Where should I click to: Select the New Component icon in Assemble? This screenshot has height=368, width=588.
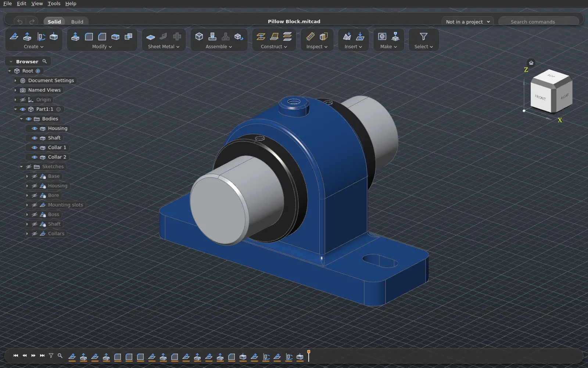click(x=199, y=36)
